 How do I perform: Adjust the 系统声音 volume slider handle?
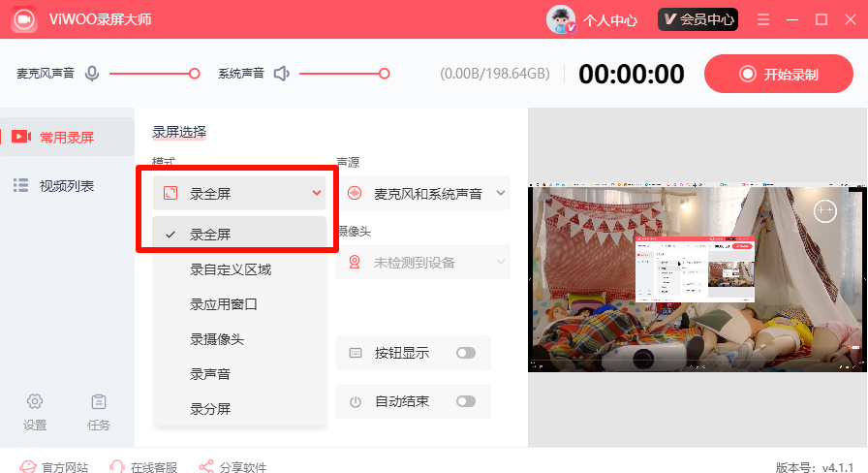(x=385, y=74)
